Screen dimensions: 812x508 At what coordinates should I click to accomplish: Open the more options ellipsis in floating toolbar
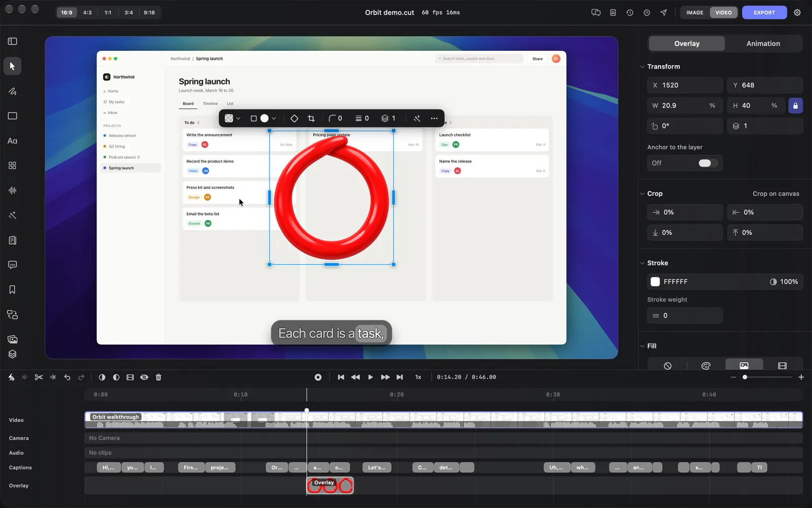pyautogui.click(x=434, y=118)
